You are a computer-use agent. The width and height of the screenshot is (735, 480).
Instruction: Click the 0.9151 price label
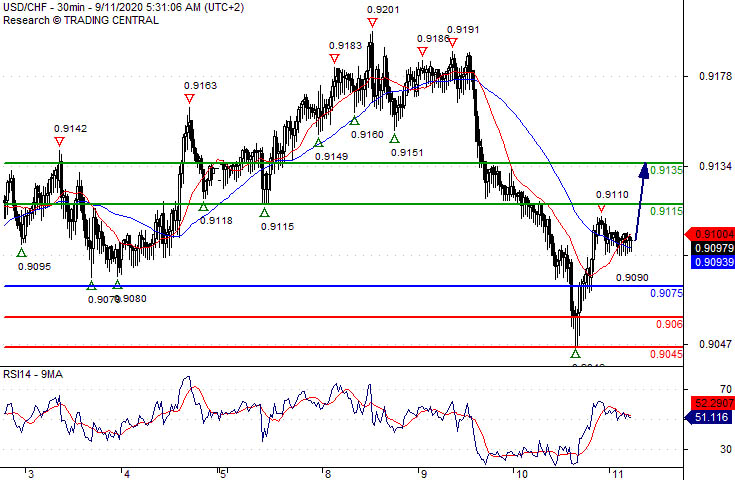407,152
